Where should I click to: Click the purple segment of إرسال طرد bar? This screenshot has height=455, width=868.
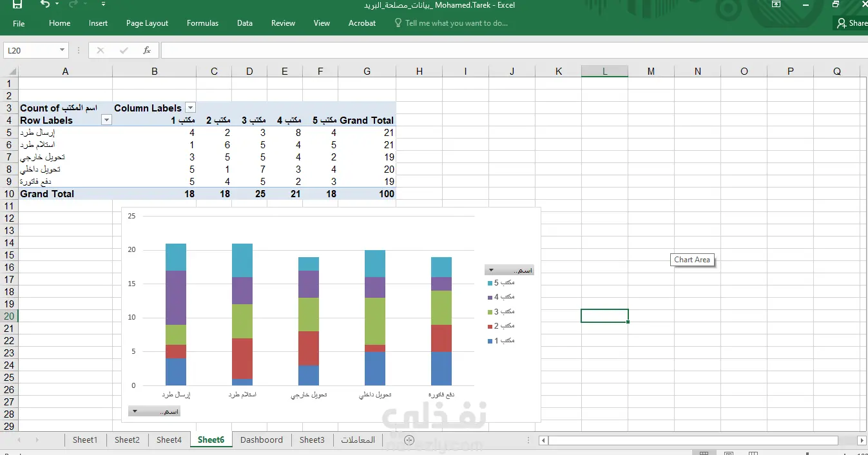point(176,298)
